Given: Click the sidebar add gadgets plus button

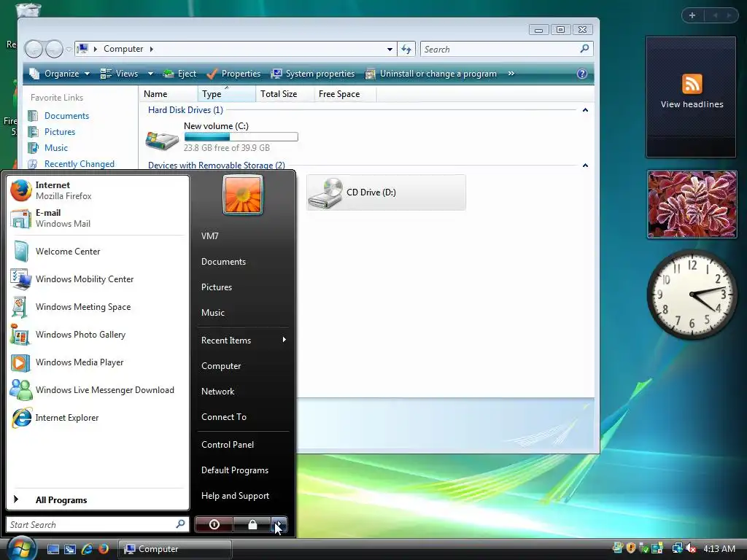Looking at the screenshot, I should [x=692, y=15].
